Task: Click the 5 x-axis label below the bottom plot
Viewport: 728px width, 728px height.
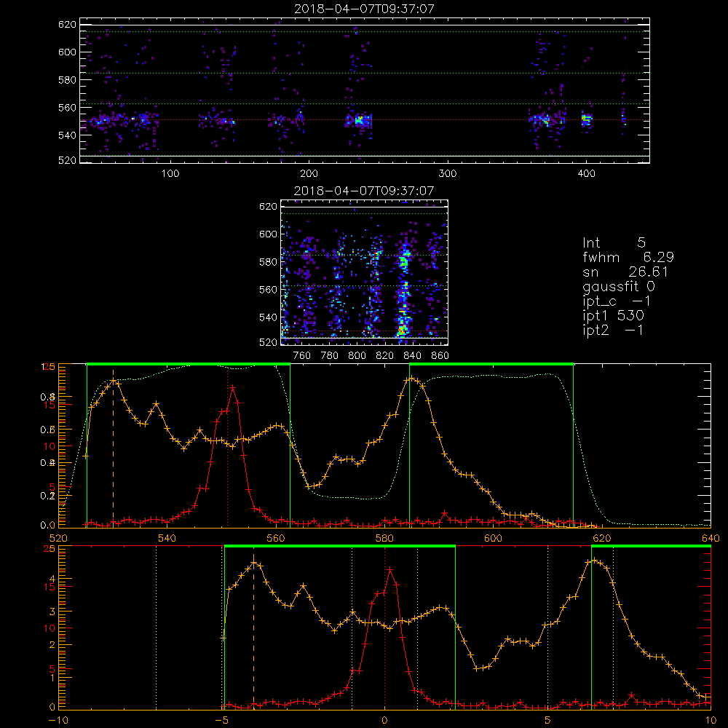Action: [548, 720]
